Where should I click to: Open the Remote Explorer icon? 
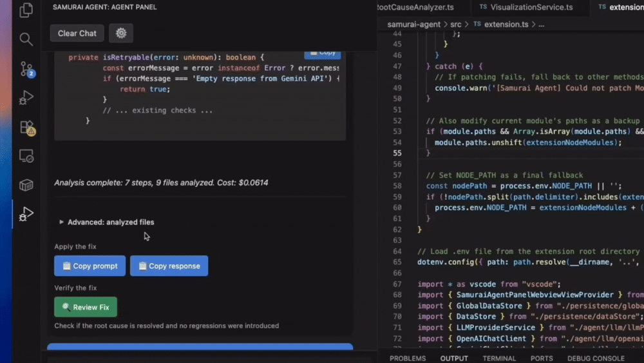click(26, 156)
